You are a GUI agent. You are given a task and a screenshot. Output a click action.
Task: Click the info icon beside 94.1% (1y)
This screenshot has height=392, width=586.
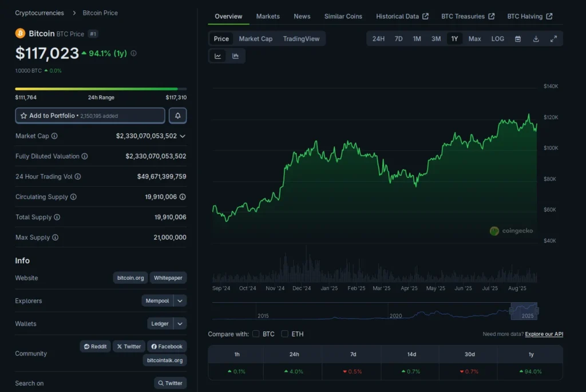point(133,53)
